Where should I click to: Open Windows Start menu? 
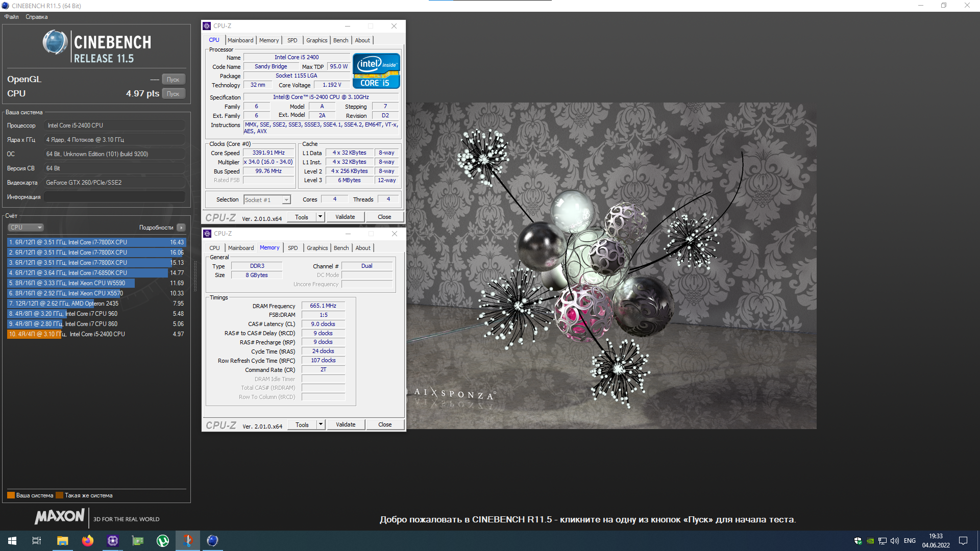(12, 541)
